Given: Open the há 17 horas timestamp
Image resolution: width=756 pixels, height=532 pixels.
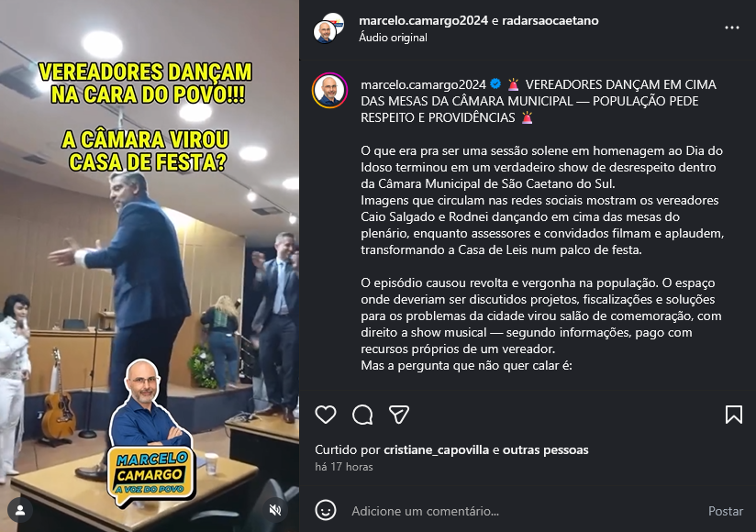Looking at the screenshot, I should [344, 467].
